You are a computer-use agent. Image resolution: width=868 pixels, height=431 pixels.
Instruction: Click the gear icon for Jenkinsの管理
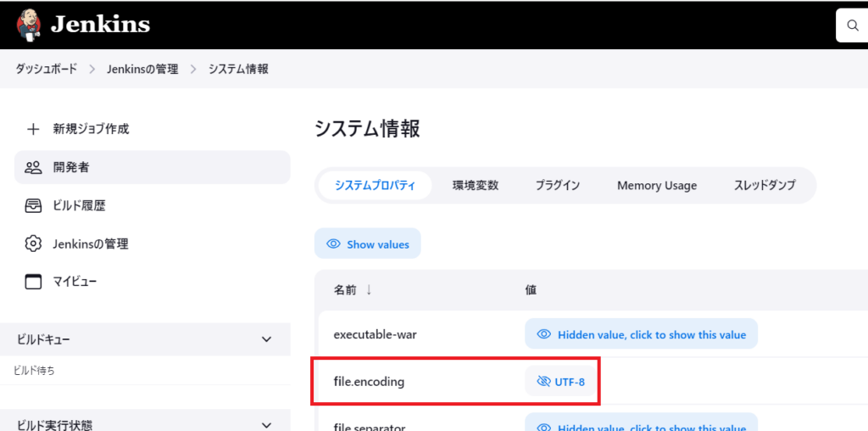(x=33, y=243)
